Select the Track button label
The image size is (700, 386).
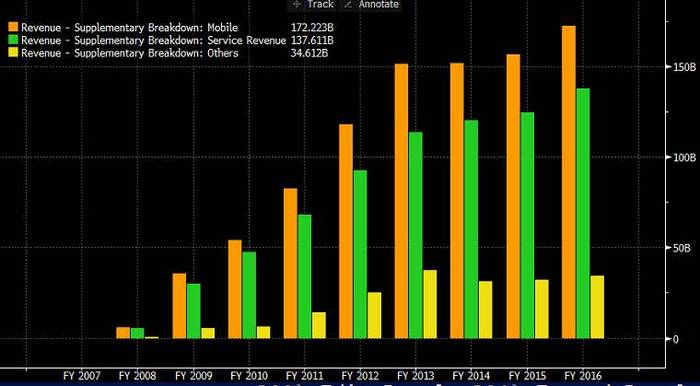click(x=320, y=4)
